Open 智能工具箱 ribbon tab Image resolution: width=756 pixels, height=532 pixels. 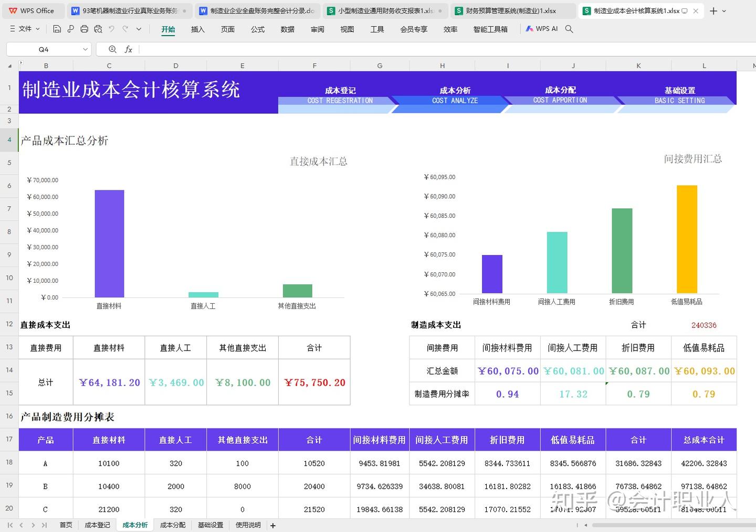[x=490, y=29]
